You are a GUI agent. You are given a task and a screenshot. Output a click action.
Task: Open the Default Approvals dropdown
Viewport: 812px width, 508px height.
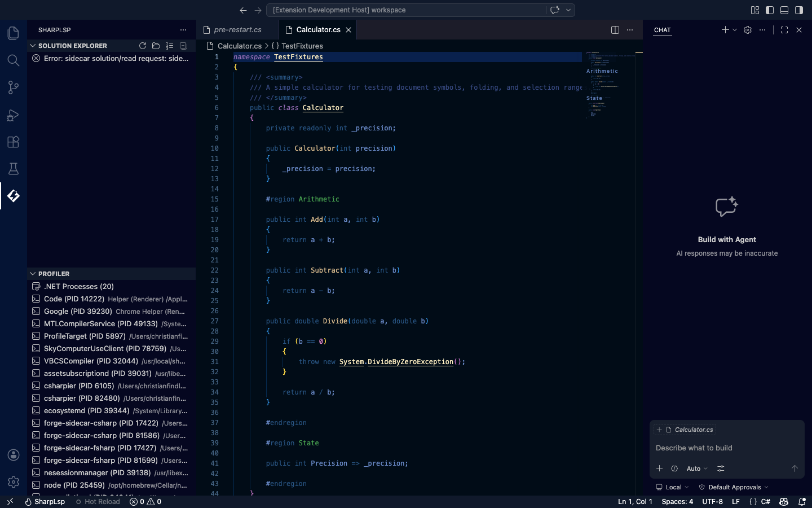734,487
